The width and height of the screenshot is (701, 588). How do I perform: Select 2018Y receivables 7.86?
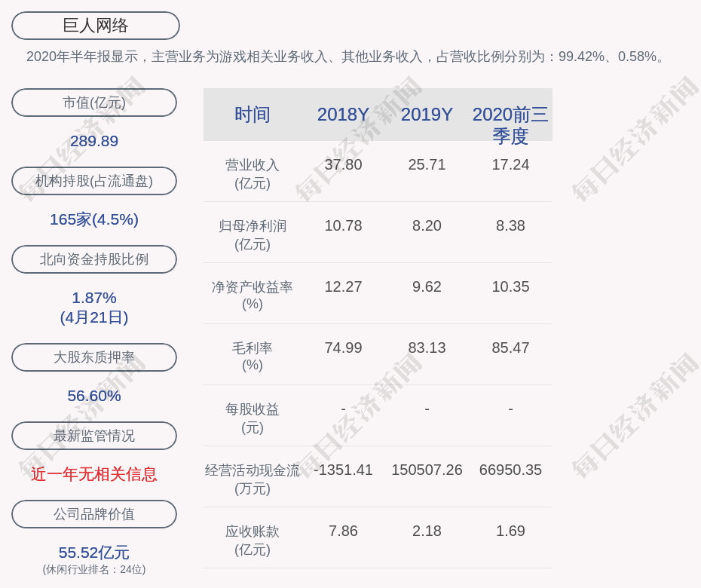tap(343, 531)
